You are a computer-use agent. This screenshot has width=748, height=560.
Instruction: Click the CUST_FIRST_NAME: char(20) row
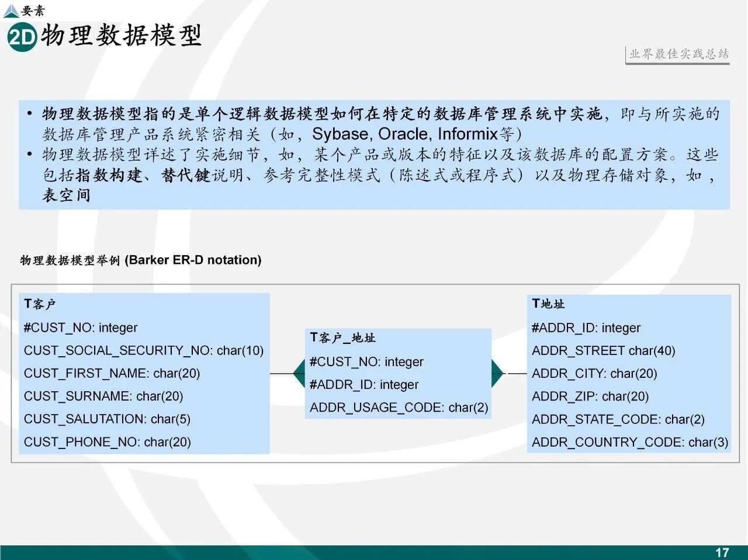click(x=112, y=373)
